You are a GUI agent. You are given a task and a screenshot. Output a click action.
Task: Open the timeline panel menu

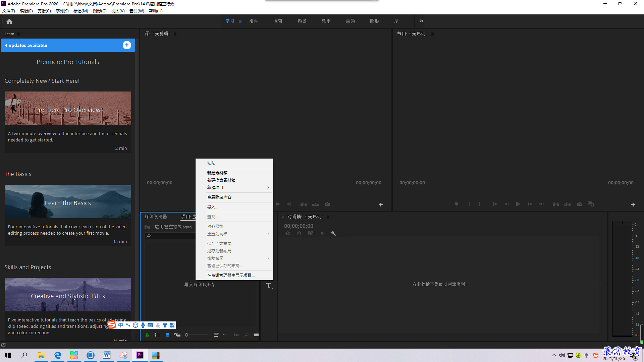point(328,217)
